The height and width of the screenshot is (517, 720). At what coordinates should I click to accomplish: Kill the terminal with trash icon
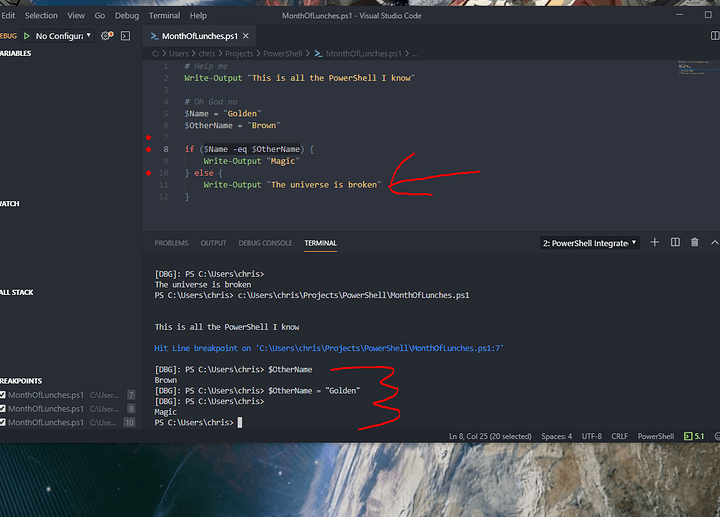click(695, 242)
